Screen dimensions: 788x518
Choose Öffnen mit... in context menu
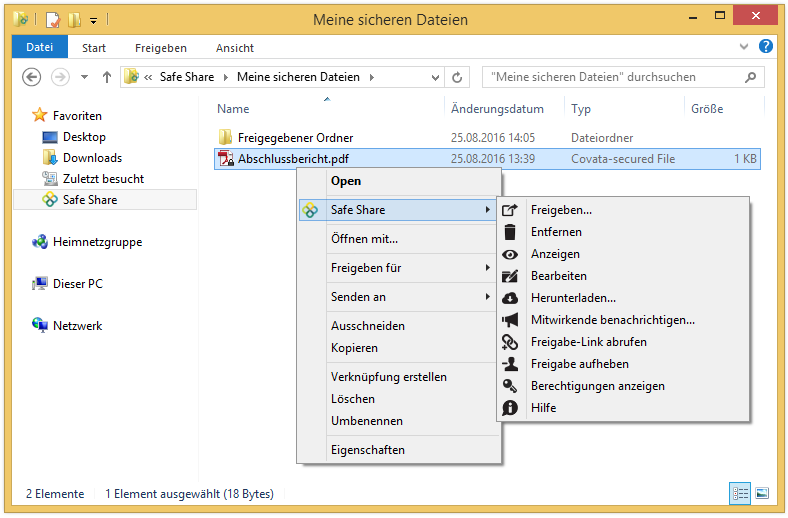coord(399,239)
